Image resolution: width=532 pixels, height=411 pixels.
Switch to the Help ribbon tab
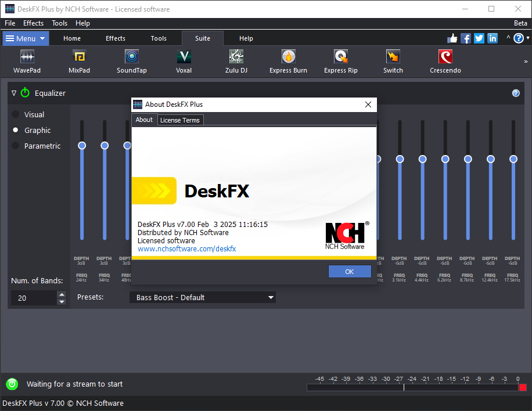(246, 38)
